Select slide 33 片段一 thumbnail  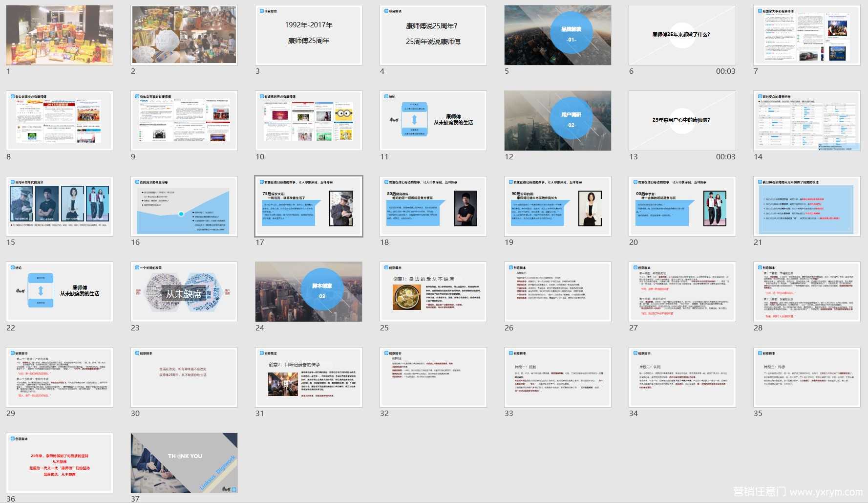pos(558,377)
